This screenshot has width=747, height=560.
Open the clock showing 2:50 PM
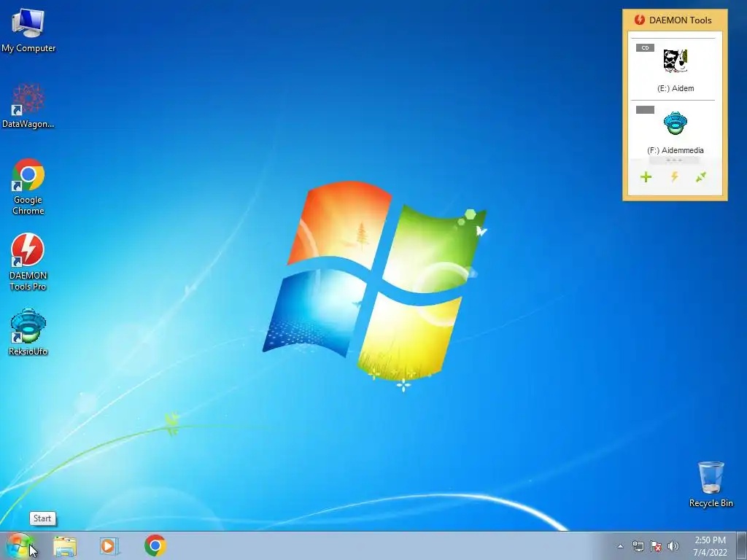(710, 546)
